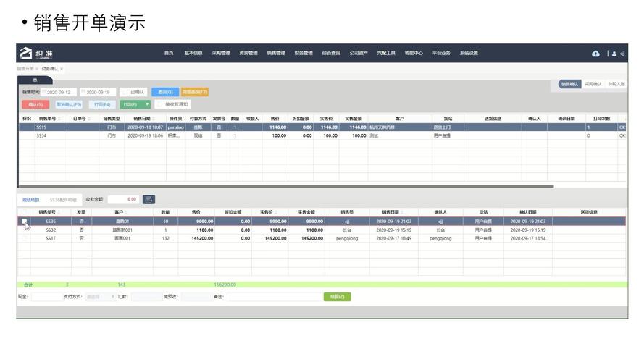Open the user profile icon

click(x=614, y=54)
